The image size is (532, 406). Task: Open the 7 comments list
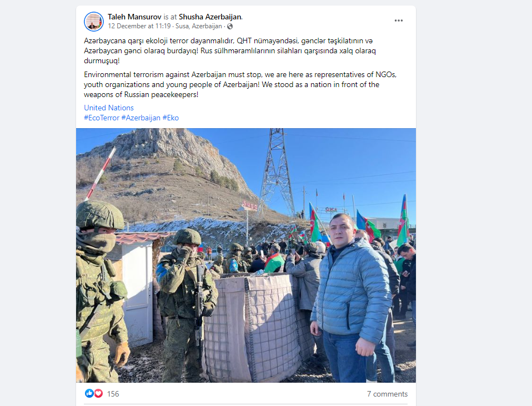[387, 394]
